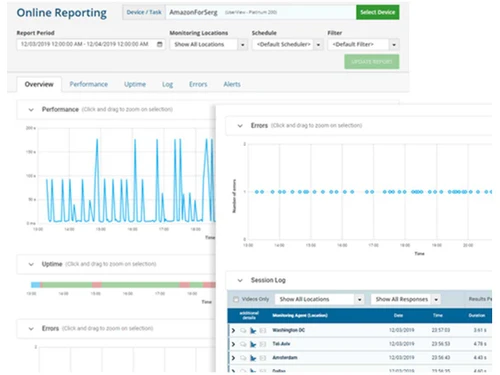
Task: Click time value 23:56:53
Action: [441, 344]
